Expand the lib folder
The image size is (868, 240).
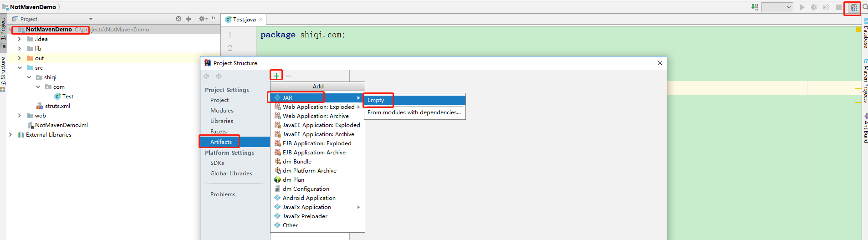coord(20,49)
